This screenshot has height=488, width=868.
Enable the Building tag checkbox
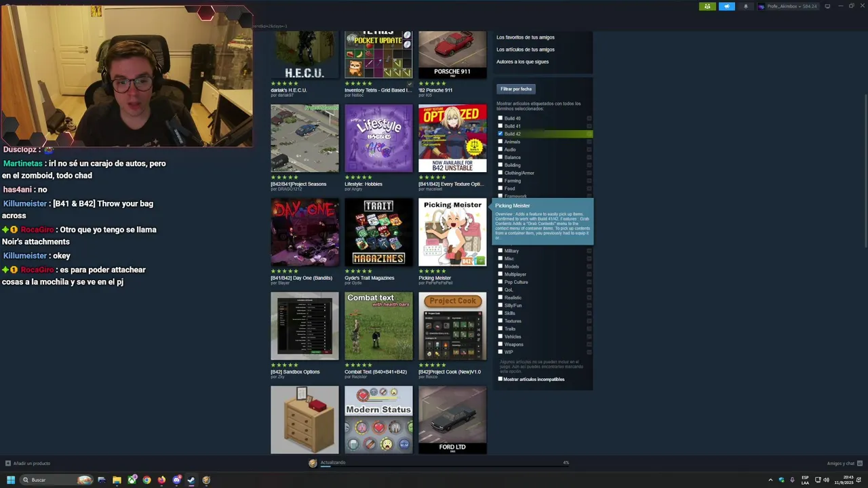500,165
